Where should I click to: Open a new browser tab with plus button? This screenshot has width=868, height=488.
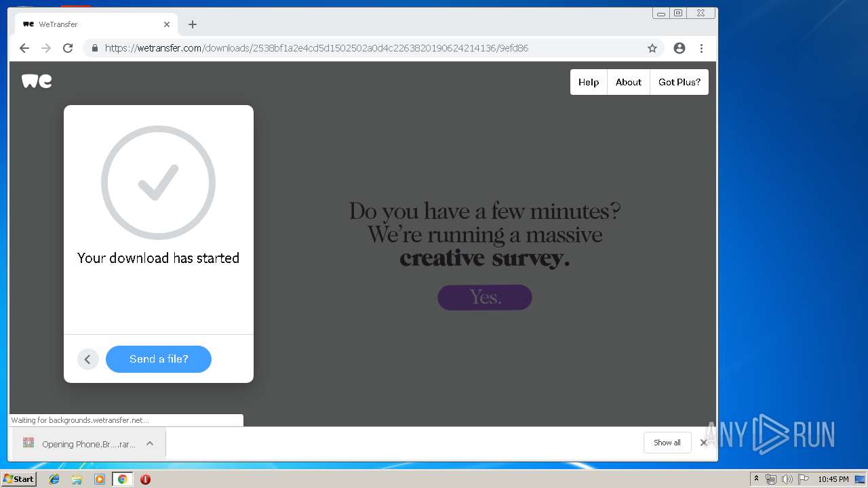(193, 24)
